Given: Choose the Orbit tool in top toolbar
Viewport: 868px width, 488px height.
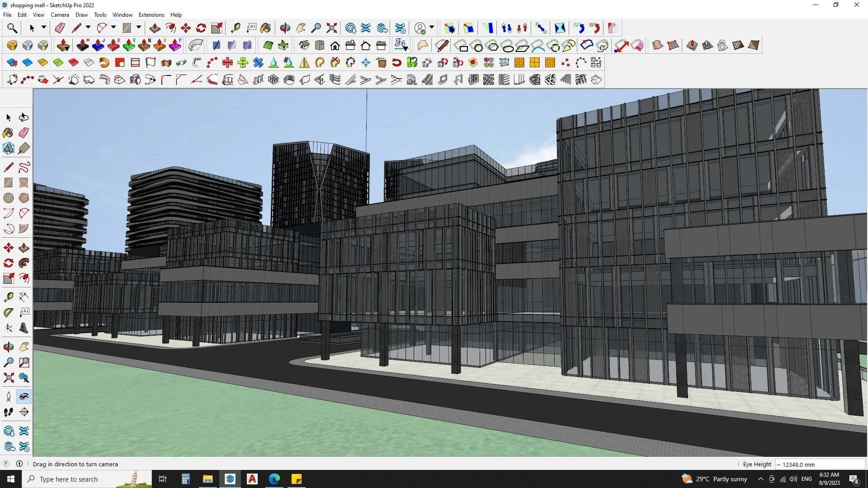Looking at the screenshot, I should pos(285,28).
